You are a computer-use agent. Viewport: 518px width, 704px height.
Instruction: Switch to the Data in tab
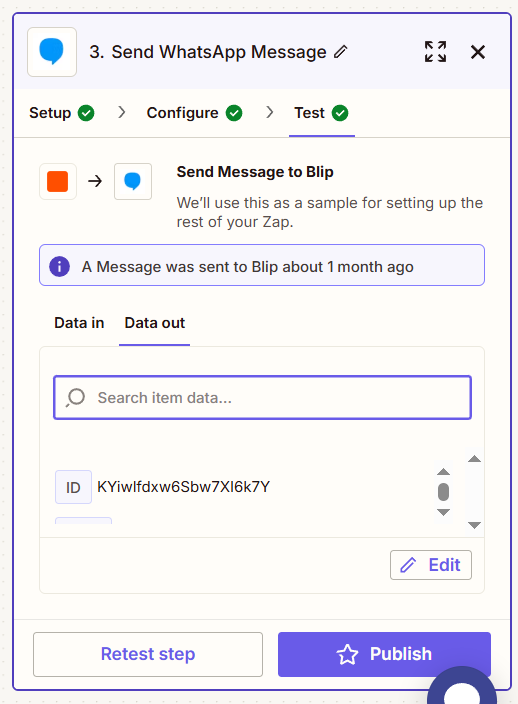pyautogui.click(x=79, y=323)
